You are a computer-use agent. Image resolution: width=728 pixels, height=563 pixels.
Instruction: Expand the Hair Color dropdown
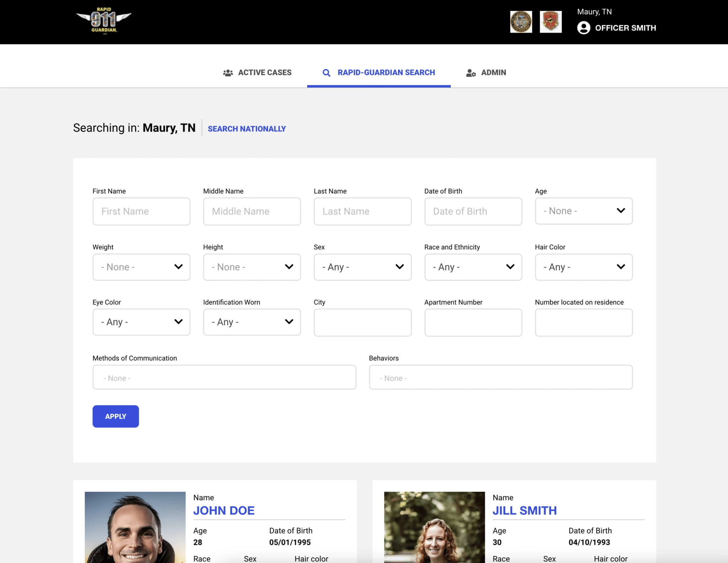point(584,267)
